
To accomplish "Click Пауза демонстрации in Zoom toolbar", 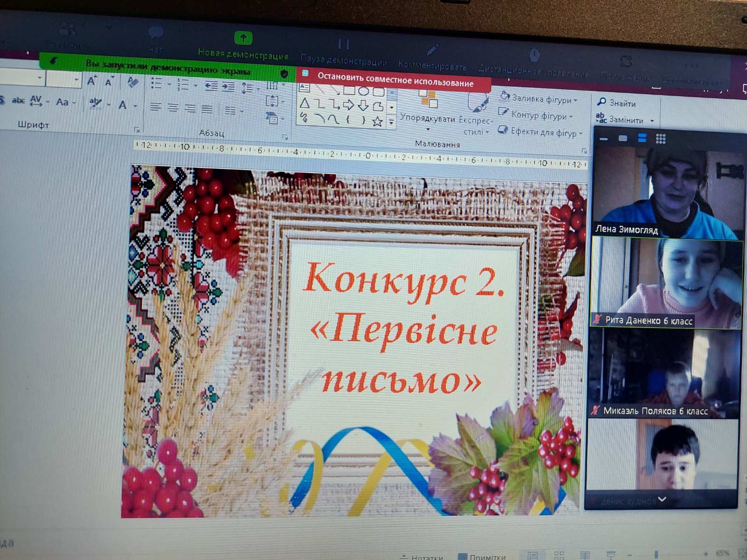I will click(x=344, y=52).
